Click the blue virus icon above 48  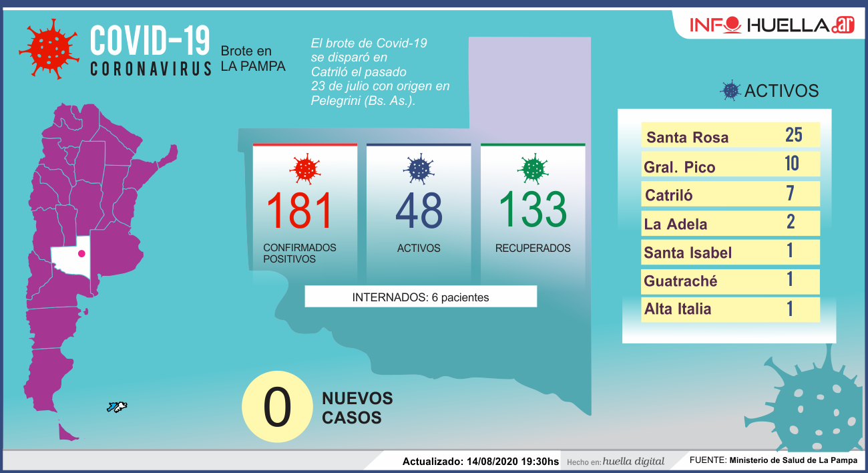coord(419,168)
